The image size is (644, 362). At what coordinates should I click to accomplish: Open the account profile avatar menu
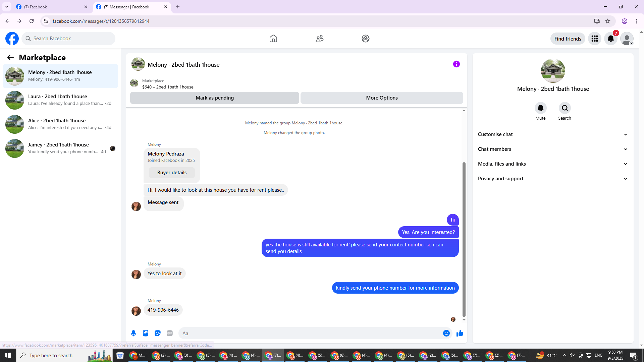coord(627,39)
